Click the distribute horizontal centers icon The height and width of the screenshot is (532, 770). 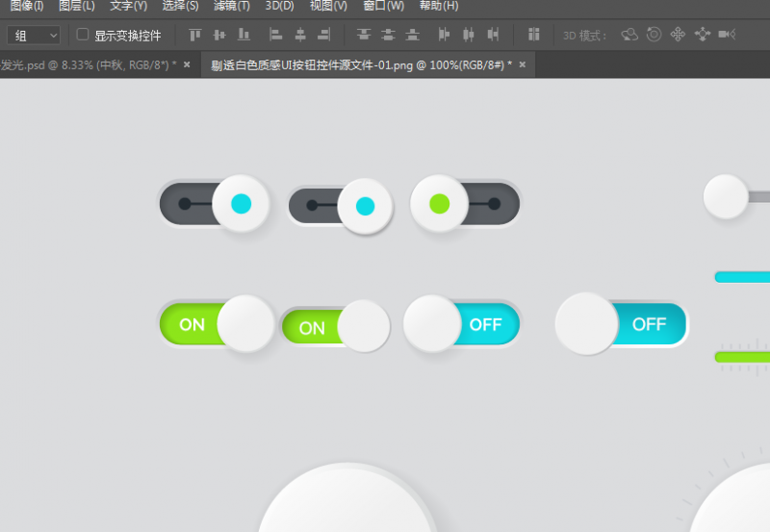pos(469,36)
